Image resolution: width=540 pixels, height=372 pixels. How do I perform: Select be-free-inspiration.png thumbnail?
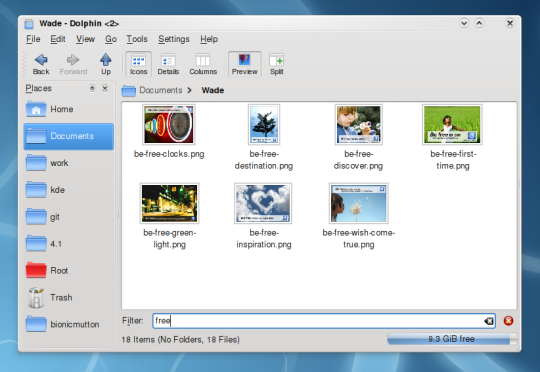263,203
